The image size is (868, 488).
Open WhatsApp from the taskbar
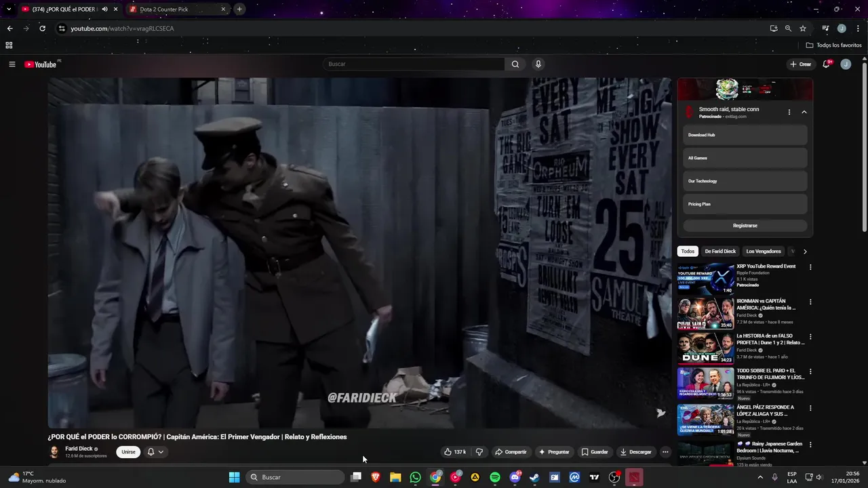point(415,477)
